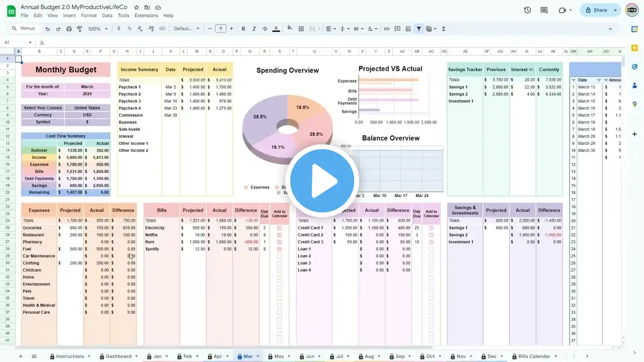Toggle Add to Calendar for Credit Card 1
The height and width of the screenshot is (362, 644).
431,228
